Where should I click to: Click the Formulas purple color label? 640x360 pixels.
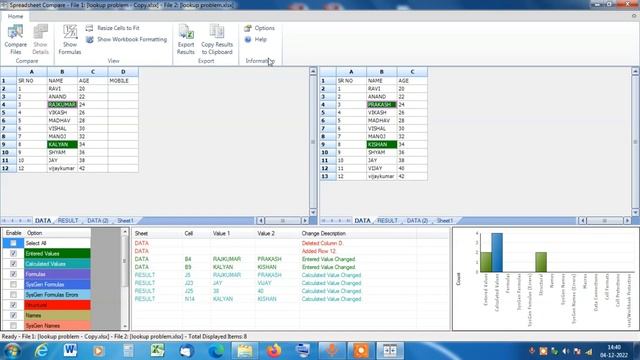tap(57, 274)
